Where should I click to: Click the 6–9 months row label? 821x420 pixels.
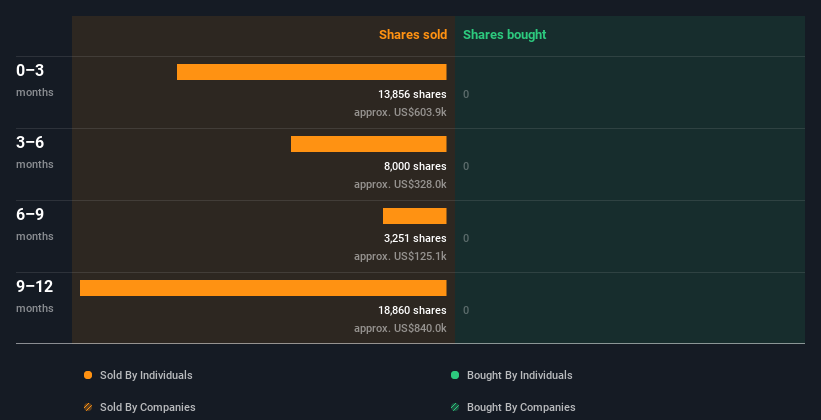[x=35, y=224]
